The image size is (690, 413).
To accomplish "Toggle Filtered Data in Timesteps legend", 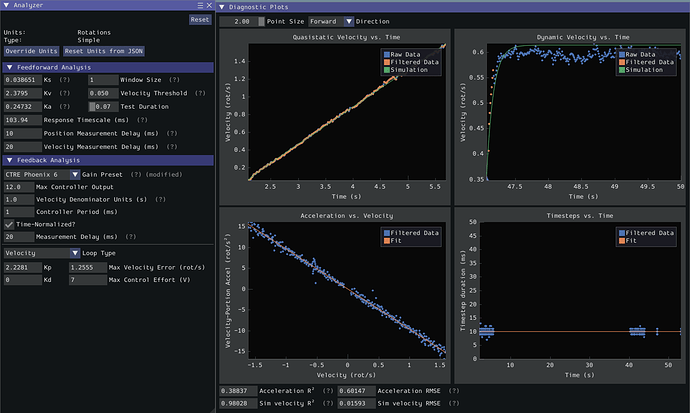I will tap(646, 233).
